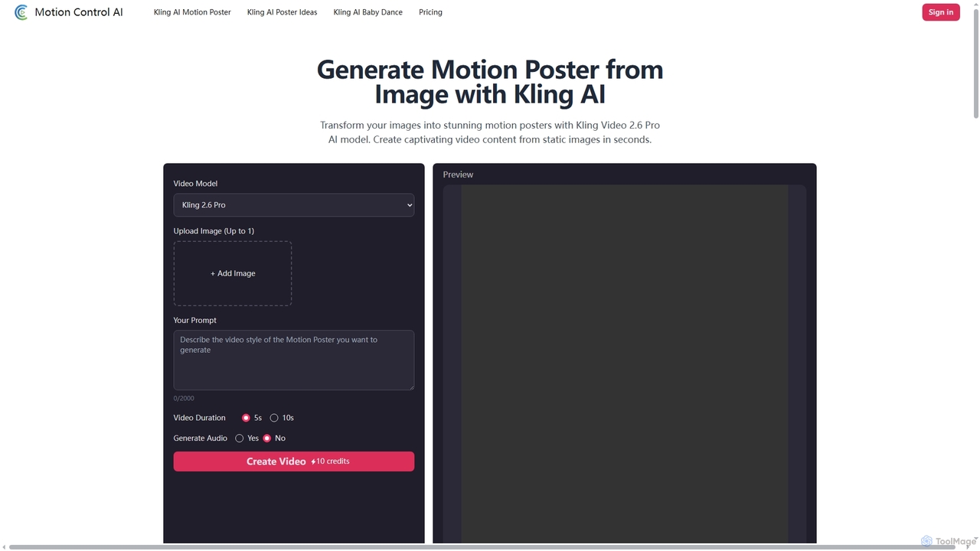This screenshot has height=551, width=980.
Task: Click the page's horizontal scrollbar thumb
Action: [482, 547]
